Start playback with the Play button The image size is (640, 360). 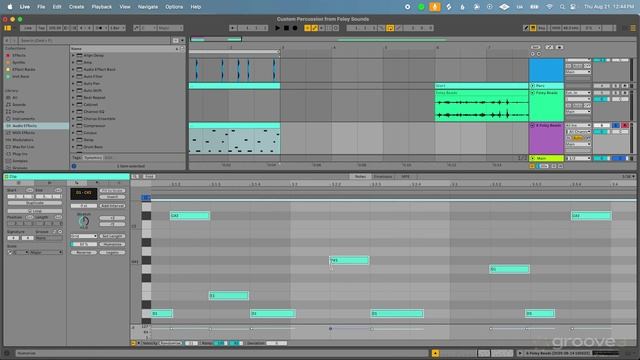point(278,28)
